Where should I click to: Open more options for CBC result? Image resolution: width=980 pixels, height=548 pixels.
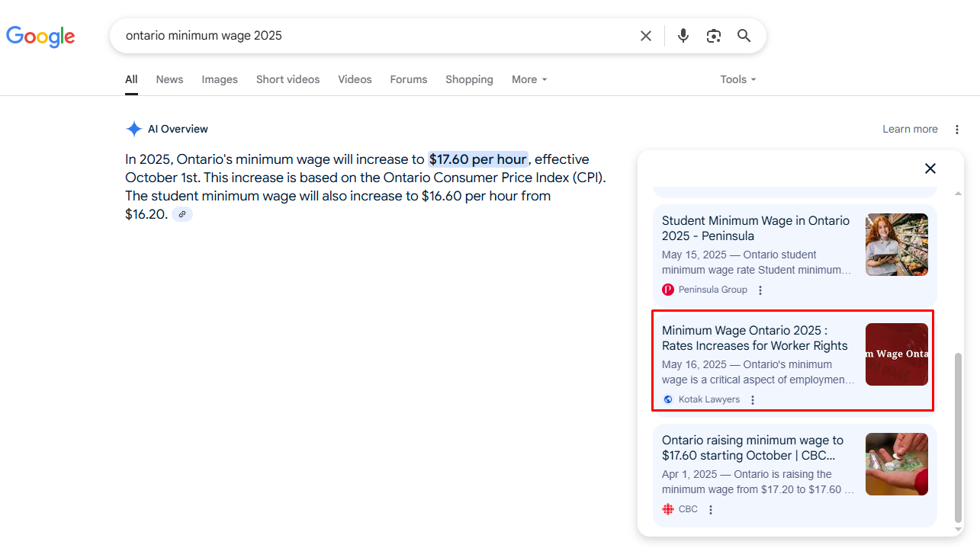tap(711, 510)
